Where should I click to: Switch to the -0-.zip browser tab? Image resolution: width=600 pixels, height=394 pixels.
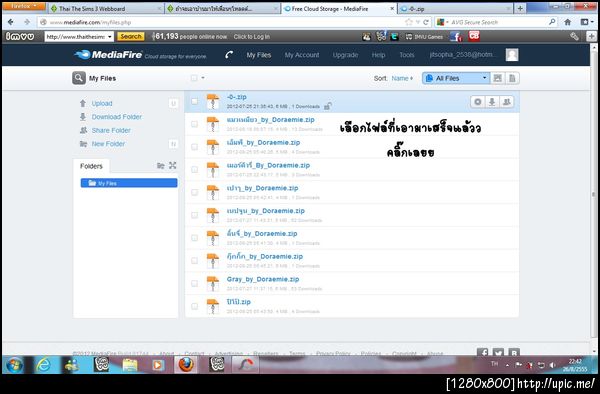[x=455, y=8]
